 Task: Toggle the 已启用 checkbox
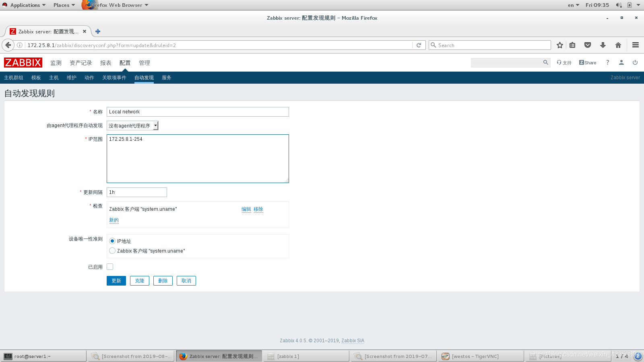pyautogui.click(x=110, y=267)
